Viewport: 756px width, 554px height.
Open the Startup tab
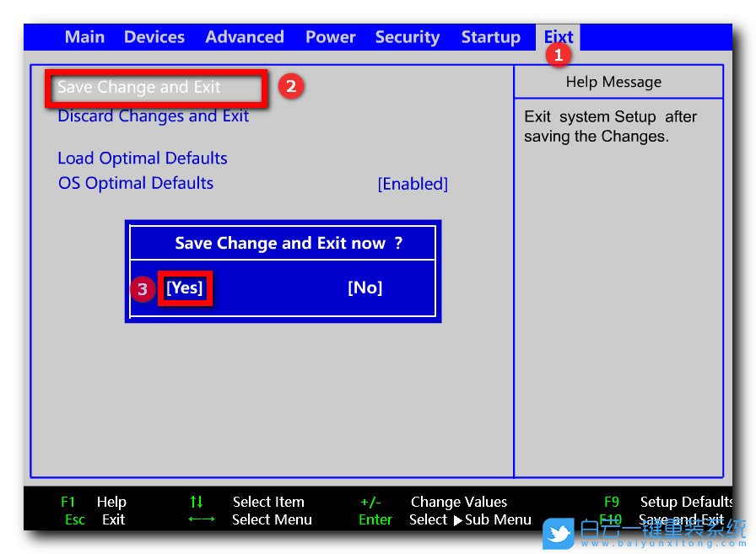(490, 37)
